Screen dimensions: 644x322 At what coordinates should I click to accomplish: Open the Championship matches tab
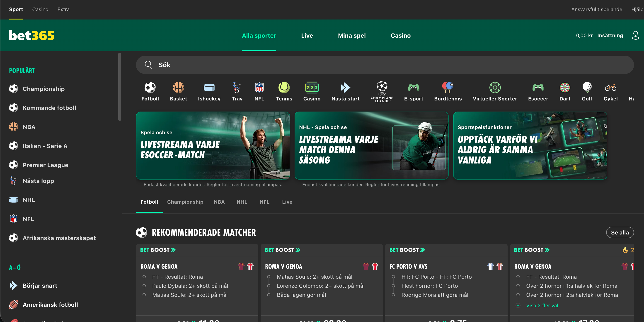pos(185,202)
